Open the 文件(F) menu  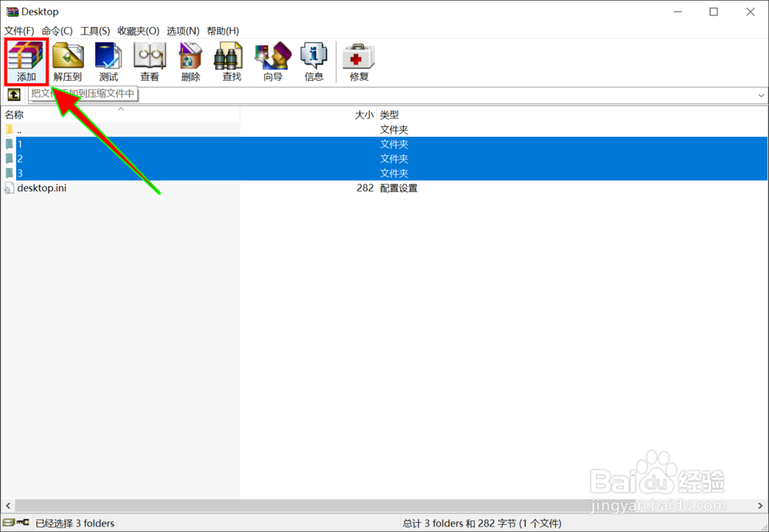[x=19, y=31]
